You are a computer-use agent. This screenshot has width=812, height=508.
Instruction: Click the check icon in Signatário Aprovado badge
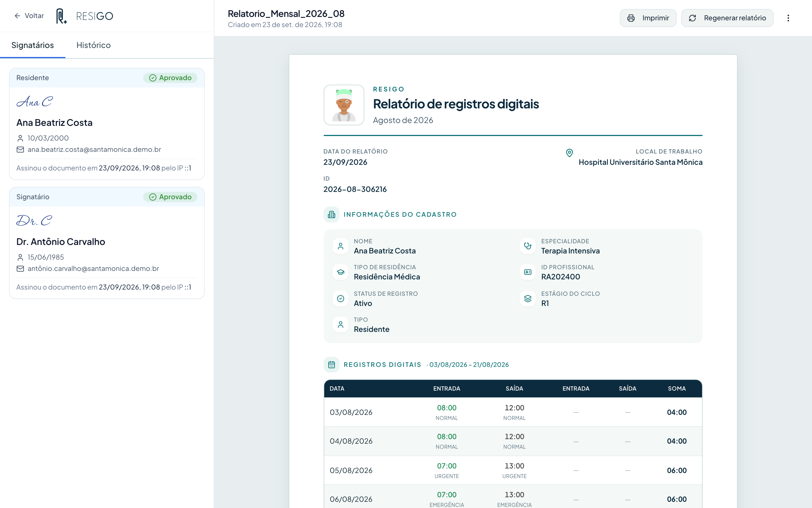click(153, 197)
